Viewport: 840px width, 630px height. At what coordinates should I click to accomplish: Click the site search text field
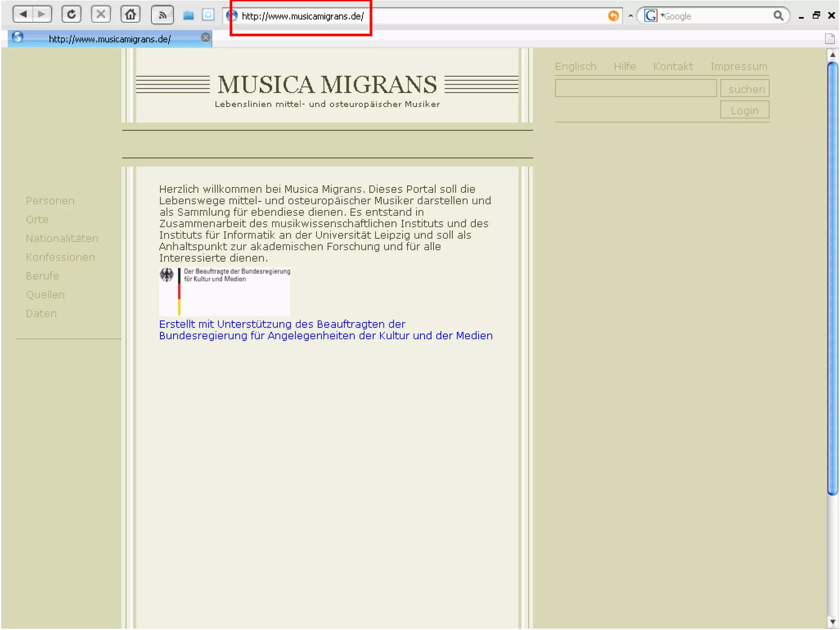[x=635, y=89]
